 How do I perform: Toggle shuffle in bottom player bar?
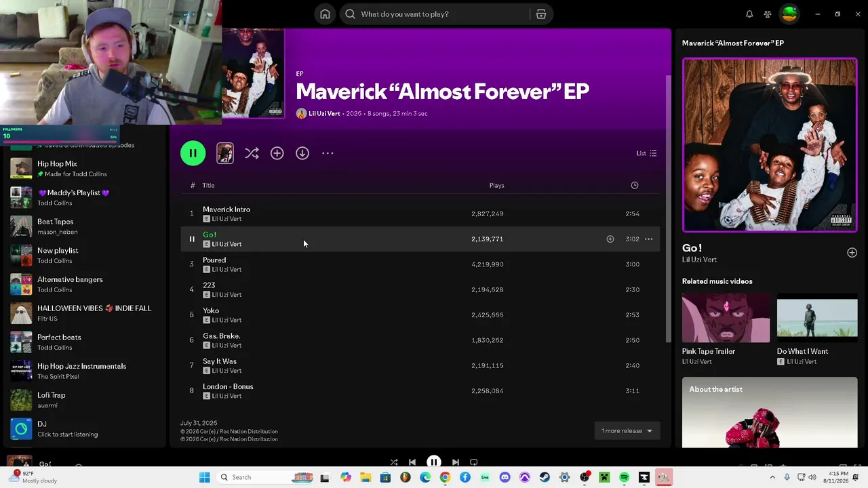tap(394, 462)
